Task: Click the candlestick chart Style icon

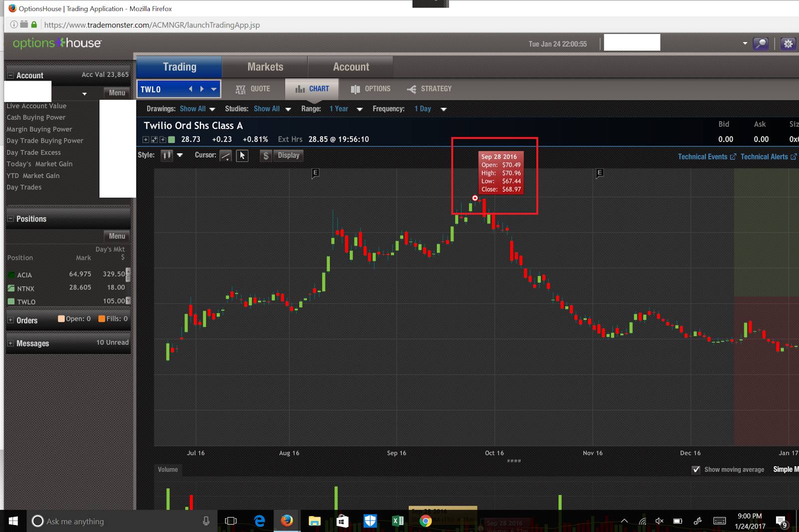Action: 167,155
